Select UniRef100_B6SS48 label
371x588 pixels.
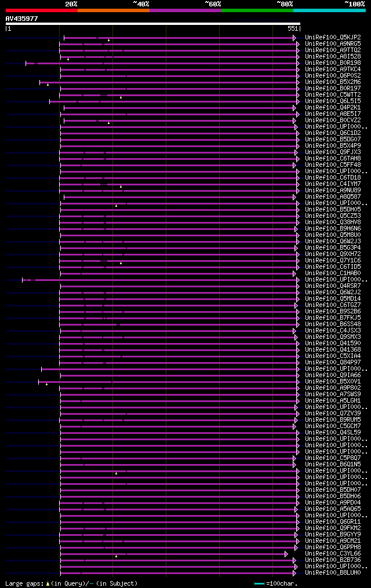coord(333,324)
